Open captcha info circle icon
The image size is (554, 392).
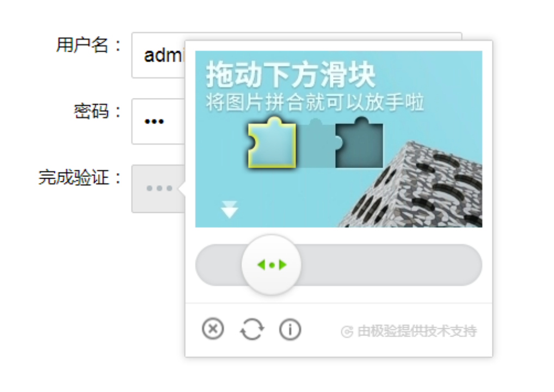(x=290, y=329)
